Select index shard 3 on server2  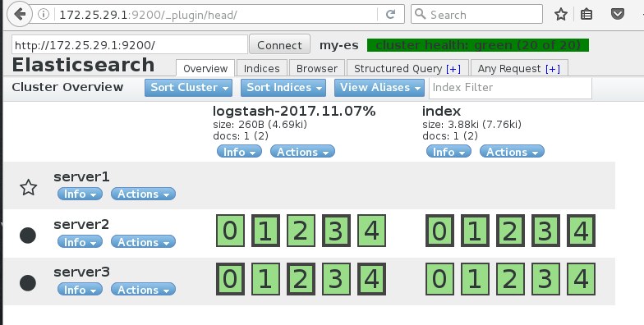point(545,231)
